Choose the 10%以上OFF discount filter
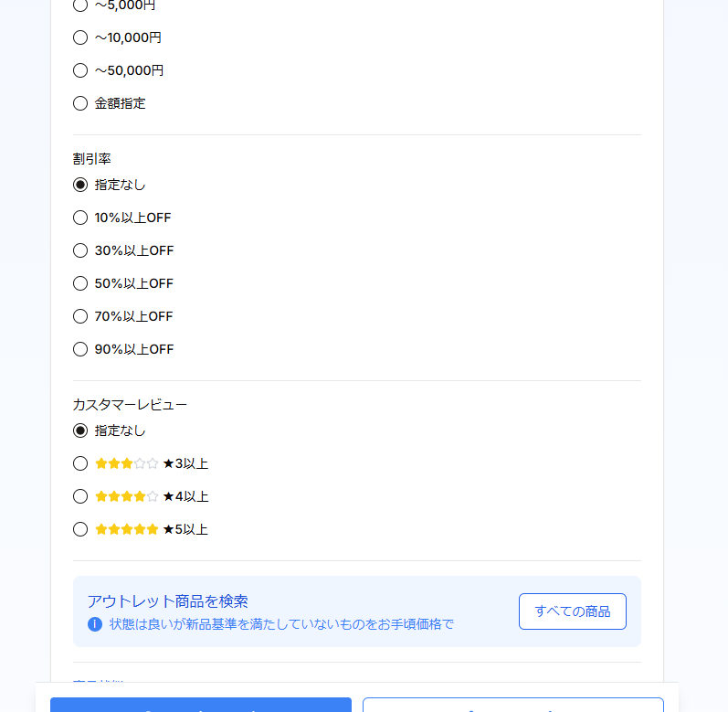This screenshot has height=712, width=728. (80, 218)
